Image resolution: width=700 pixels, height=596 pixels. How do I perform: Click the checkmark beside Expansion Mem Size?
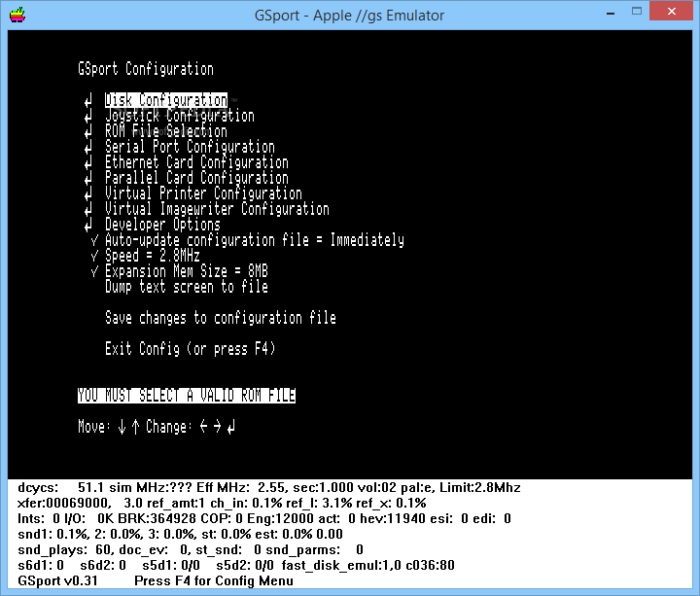(x=94, y=271)
